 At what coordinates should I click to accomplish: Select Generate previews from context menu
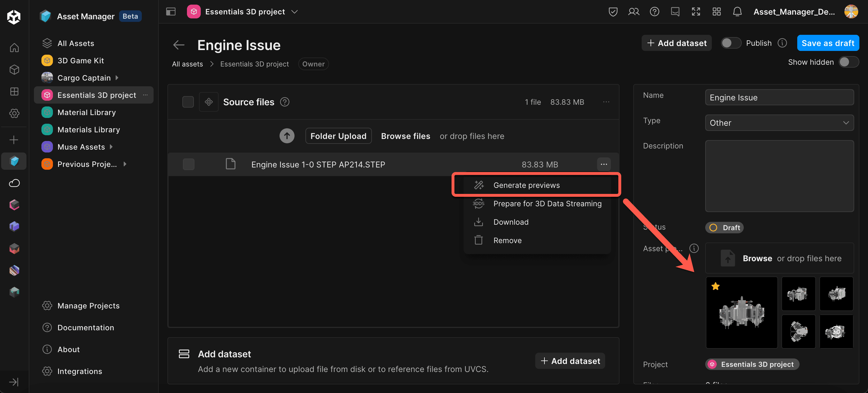tap(526, 185)
